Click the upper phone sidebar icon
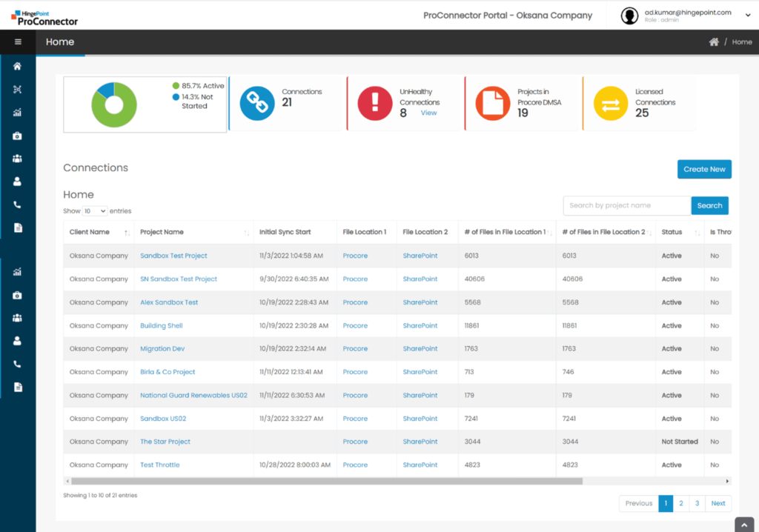 click(x=18, y=205)
